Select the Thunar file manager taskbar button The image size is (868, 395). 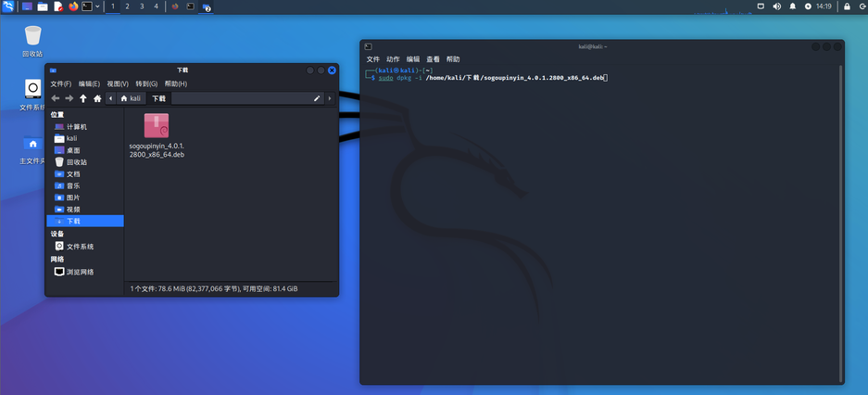coord(207,7)
